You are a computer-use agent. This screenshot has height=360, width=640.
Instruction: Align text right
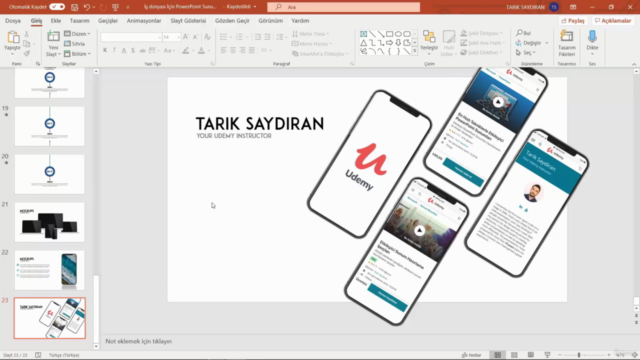[242, 50]
